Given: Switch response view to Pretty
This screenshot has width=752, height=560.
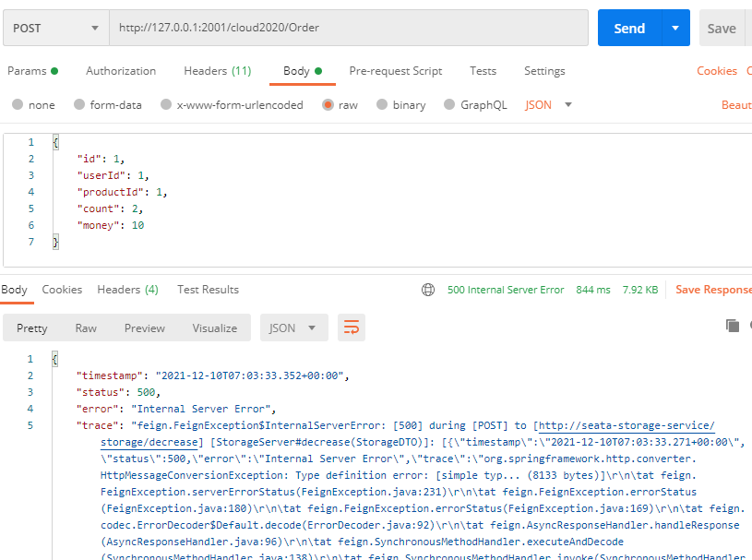Looking at the screenshot, I should pyautogui.click(x=31, y=328).
